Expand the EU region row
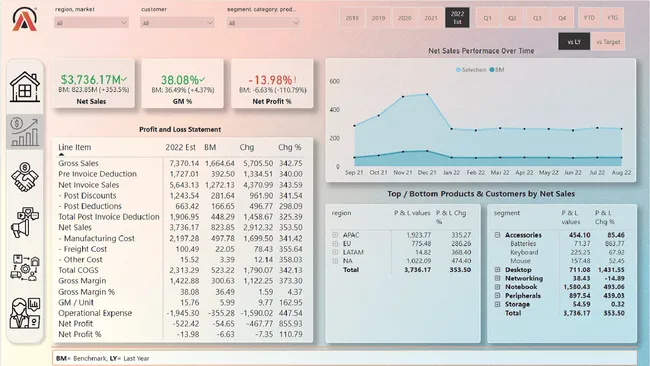This screenshot has height=366, width=650. 335,244
